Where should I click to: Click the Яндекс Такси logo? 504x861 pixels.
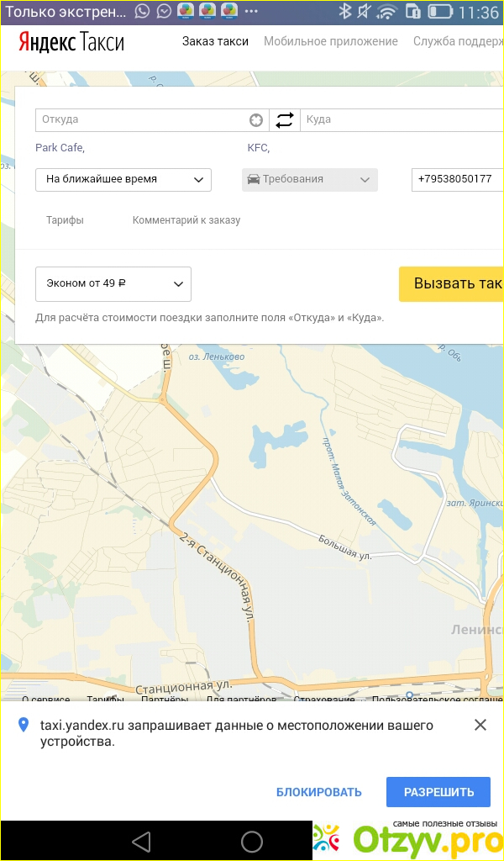click(71, 42)
